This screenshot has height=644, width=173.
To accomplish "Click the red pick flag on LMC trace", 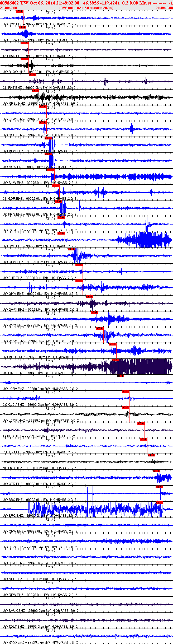I will pos(151,455).
